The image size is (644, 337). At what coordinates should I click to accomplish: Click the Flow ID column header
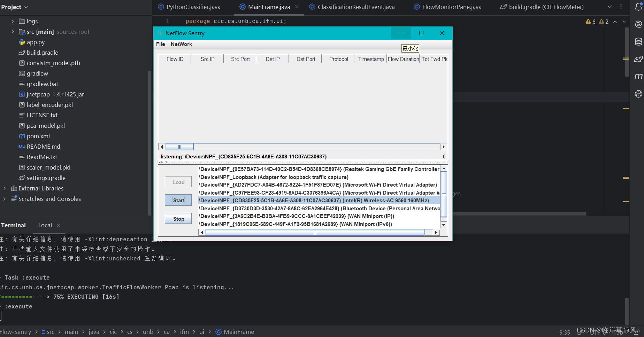[x=175, y=59]
